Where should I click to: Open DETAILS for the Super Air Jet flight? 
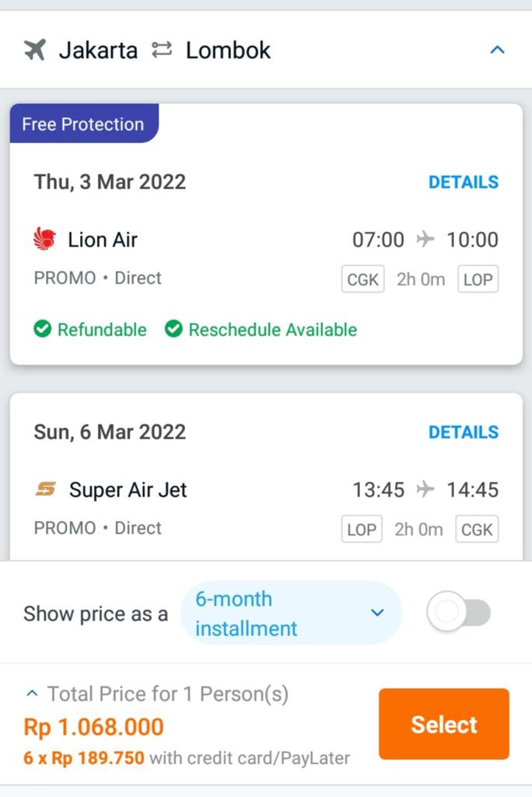(x=464, y=432)
